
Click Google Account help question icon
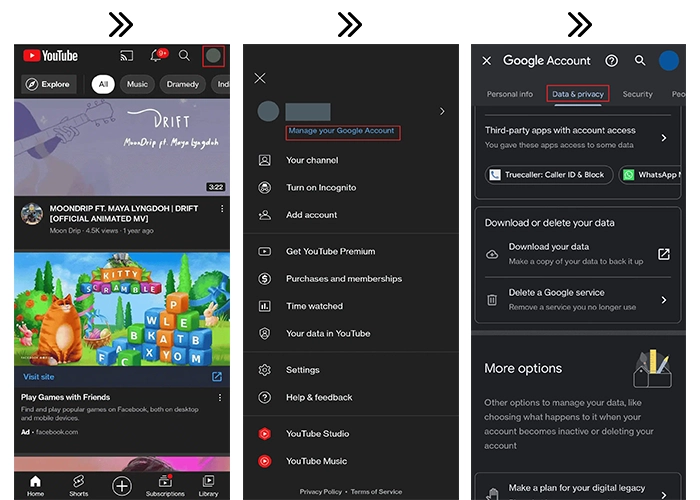click(x=612, y=61)
